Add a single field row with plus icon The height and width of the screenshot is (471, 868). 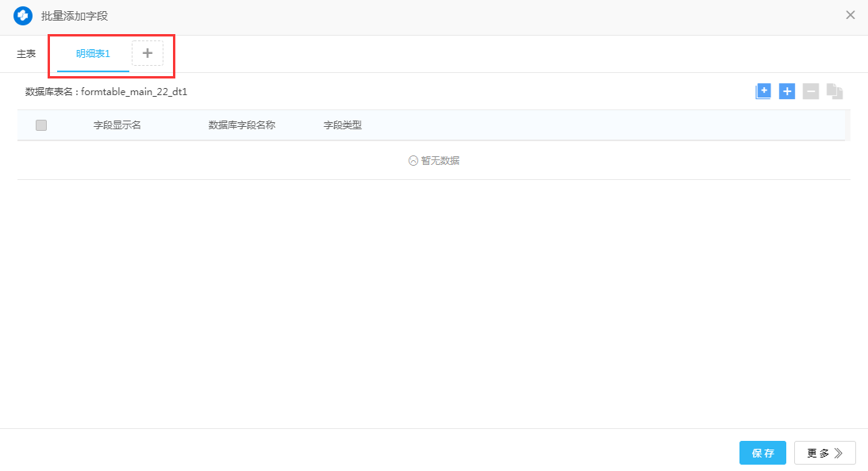tap(786, 91)
